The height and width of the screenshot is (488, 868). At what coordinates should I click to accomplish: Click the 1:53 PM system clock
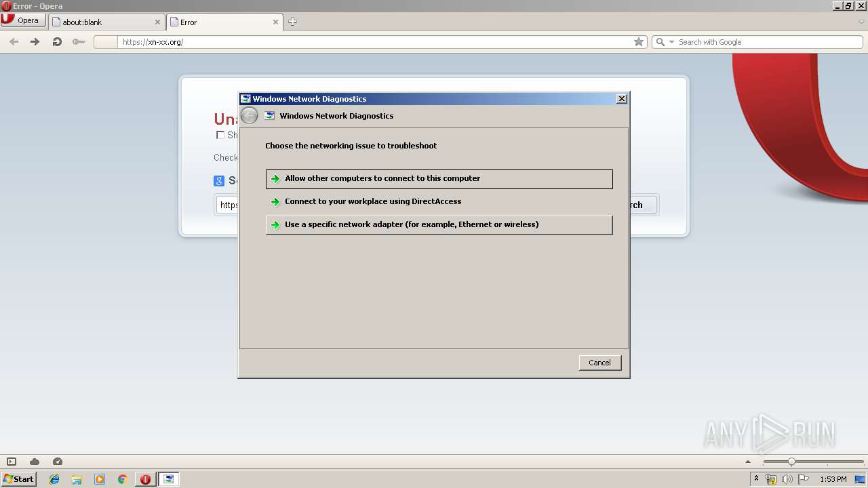pyautogui.click(x=833, y=479)
